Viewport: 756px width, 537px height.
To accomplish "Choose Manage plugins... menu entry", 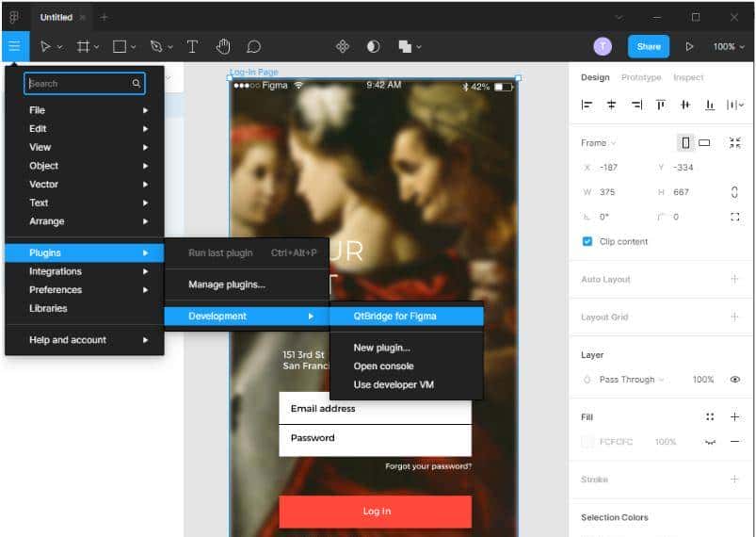I will point(247,285).
